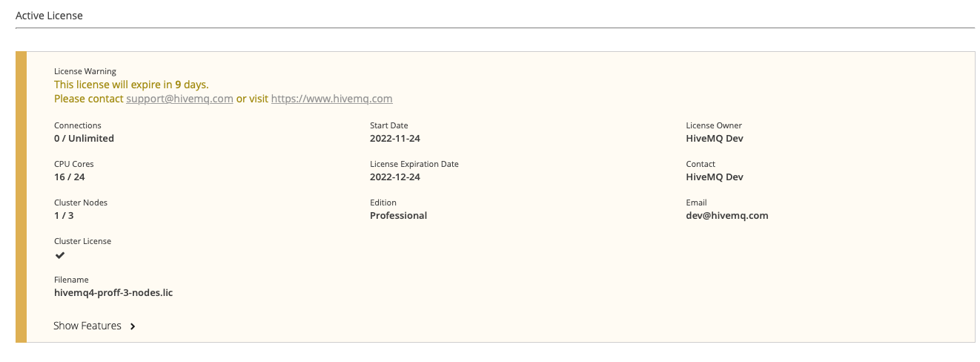Screen dimensions: 980x362
Task: Click the License Expiration Date label
Action: [x=414, y=164]
